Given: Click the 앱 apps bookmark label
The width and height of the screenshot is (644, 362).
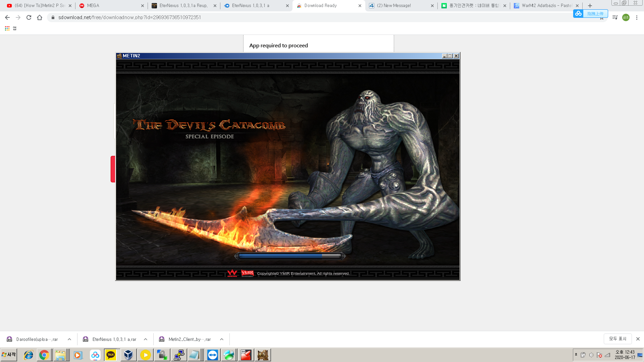Looking at the screenshot, I should (x=14, y=28).
